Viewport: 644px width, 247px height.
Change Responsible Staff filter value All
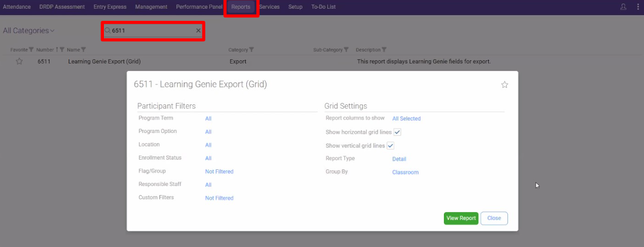[x=208, y=184]
